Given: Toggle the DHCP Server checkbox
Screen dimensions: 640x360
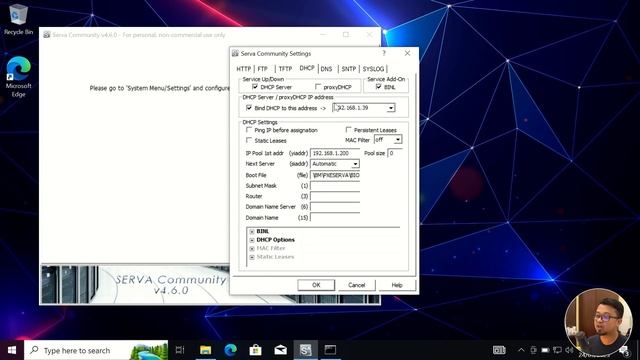Looking at the screenshot, I should [255, 87].
